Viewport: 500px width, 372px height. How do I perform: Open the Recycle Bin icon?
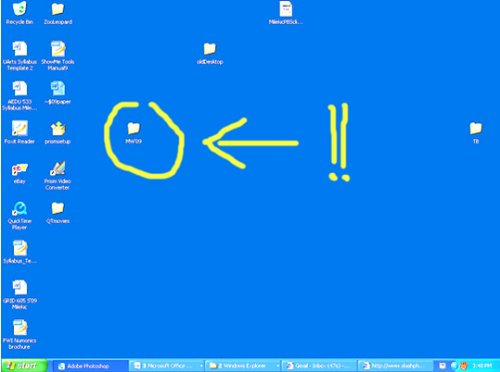pyautogui.click(x=19, y=9)
